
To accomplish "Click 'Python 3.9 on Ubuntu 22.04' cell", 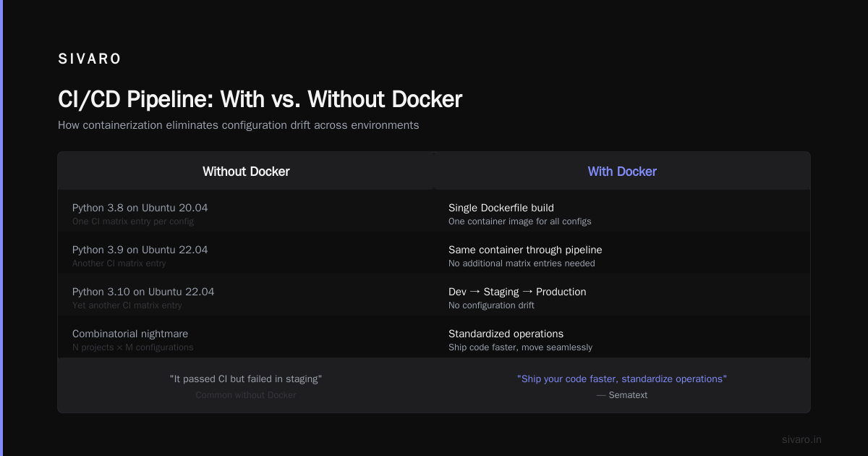I will [x=140, y=250].
